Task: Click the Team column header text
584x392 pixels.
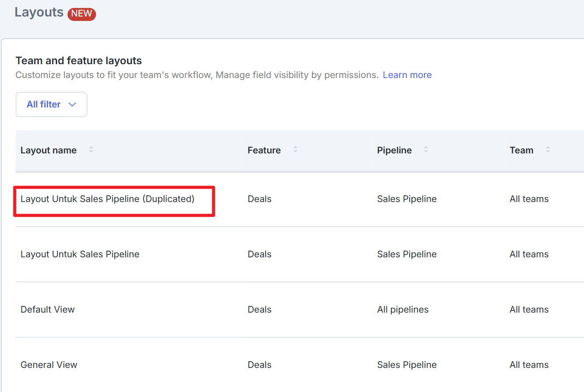Action: (521, 150)
